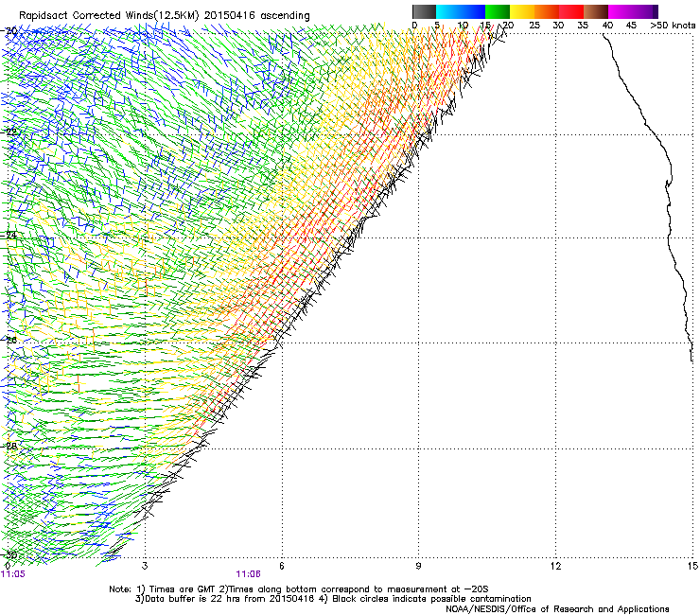The width and height of the screenshot is (700, 615).
Task: Click the 'Note: 1) Times are GMT' footnote line
Action: point(298,589)
